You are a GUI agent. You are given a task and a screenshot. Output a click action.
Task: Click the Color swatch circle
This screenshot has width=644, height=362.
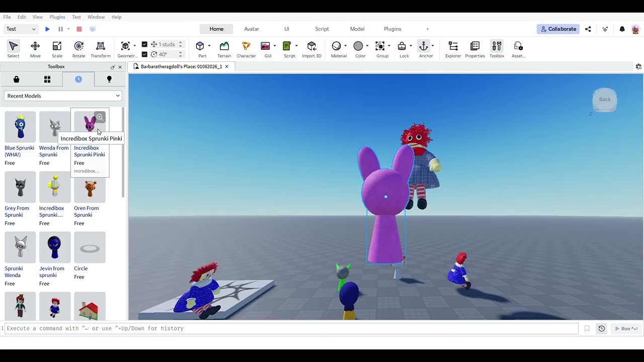(x=358, y=46)
